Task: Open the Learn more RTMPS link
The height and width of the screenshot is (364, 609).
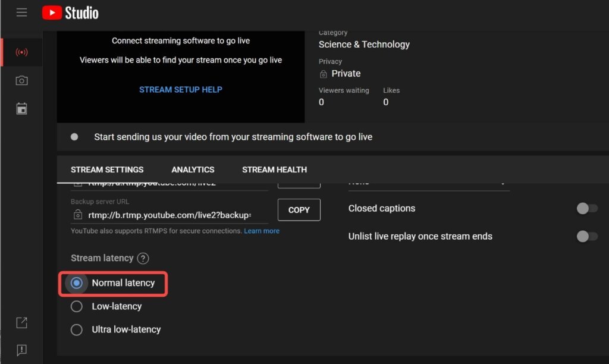Action: coord(262,231)
